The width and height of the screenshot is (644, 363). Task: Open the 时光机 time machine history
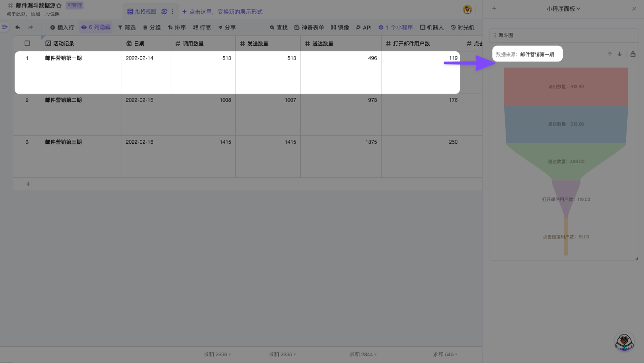tap(462, 28)
